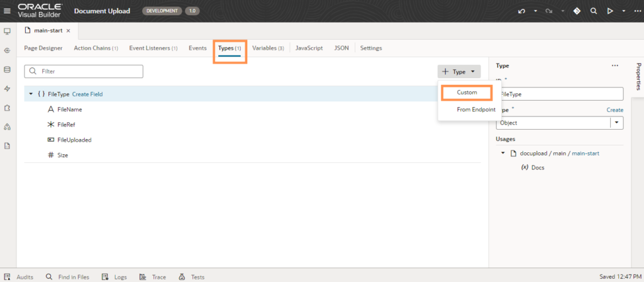The height and width of the screenshot is (282, 644).
Task: Run the app with Preview play icon
Action: click(x=609, y=11)
